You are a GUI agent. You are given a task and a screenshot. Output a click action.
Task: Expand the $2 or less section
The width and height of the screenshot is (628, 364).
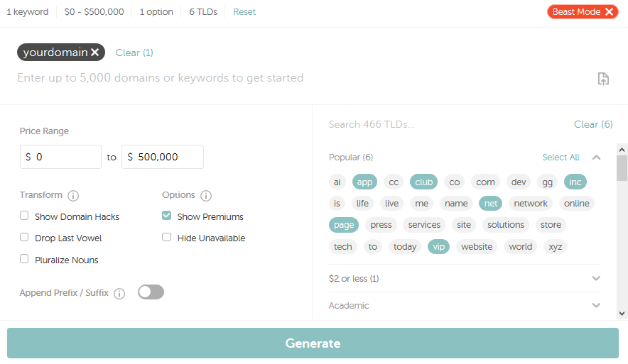[596, 279]
